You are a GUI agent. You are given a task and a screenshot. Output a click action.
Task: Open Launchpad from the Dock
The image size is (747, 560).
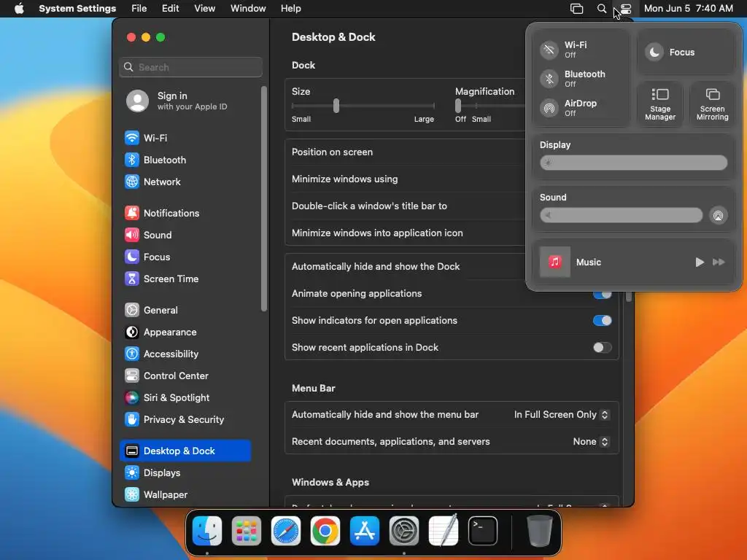point(247,531)
